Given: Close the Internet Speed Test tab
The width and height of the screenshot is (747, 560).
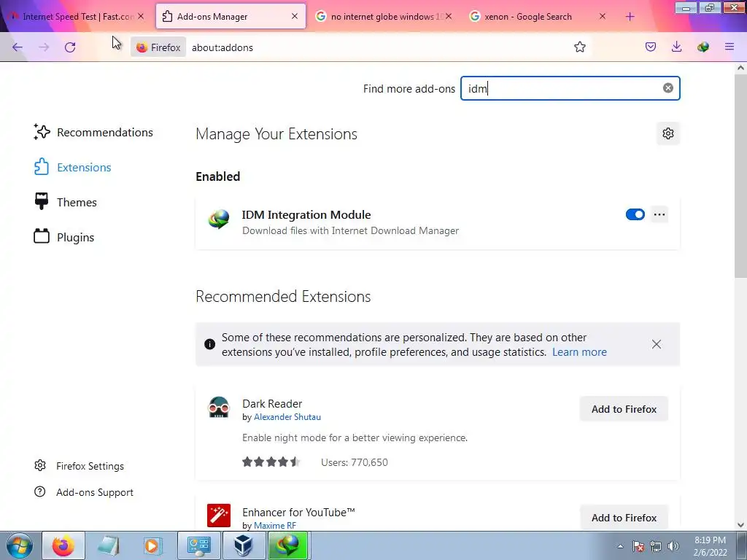Looking at the screenshot, I should [x=141, y=16].
